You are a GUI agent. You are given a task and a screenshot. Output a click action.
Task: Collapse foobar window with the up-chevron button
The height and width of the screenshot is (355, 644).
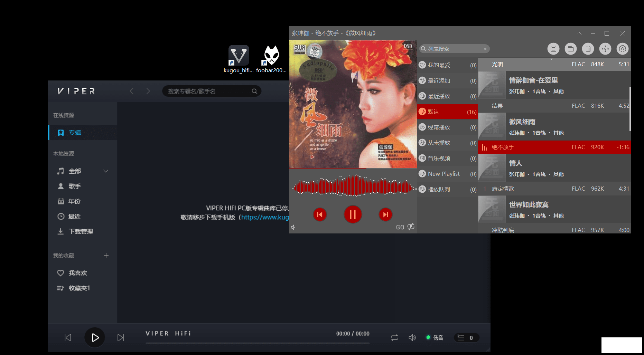[579, 33]
